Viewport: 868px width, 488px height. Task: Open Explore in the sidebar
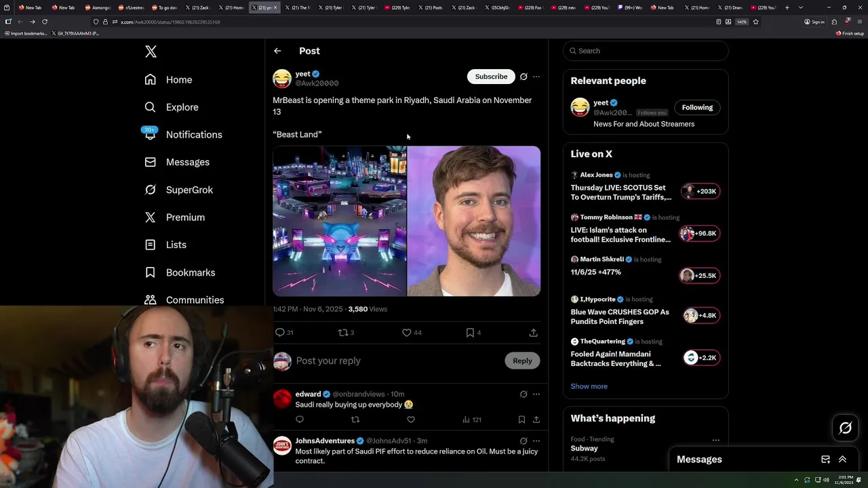[171, 107]
